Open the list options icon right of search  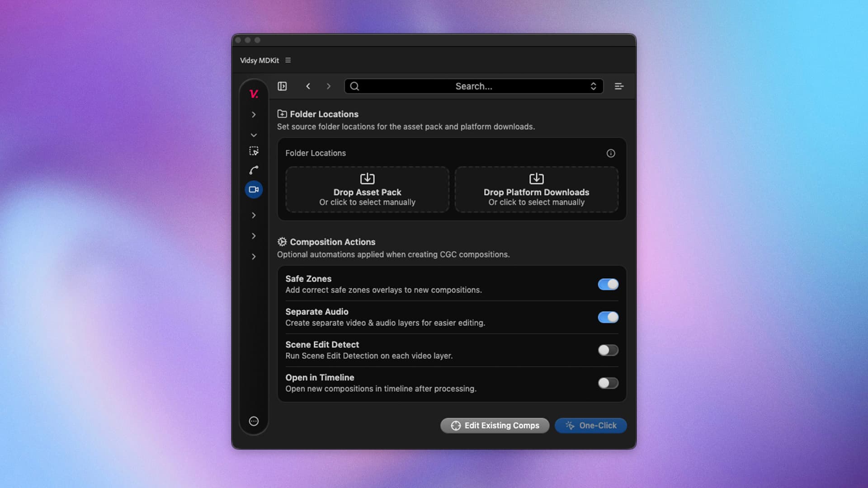[x=619, y=86]
